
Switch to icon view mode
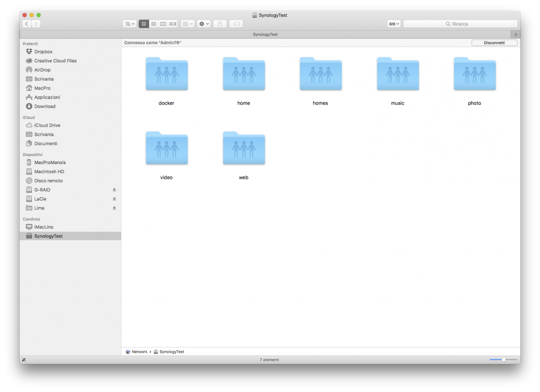pyautogui.click(x=144, y=24)
